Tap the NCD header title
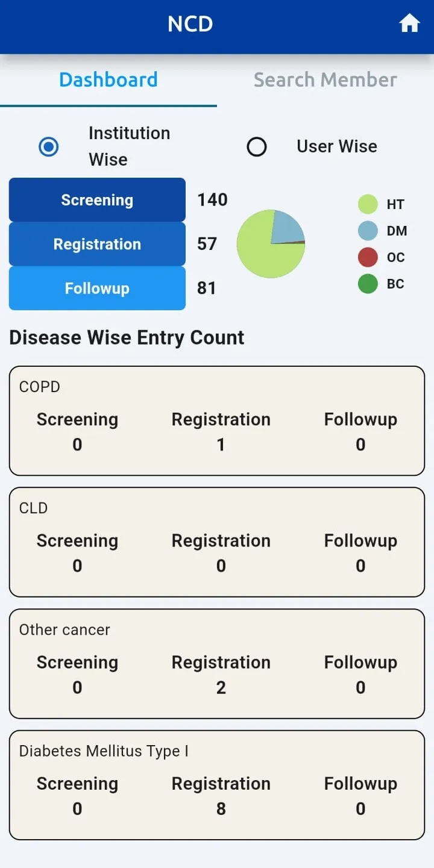The width and height of the screenshot is (434, 868). click(190, 24)
